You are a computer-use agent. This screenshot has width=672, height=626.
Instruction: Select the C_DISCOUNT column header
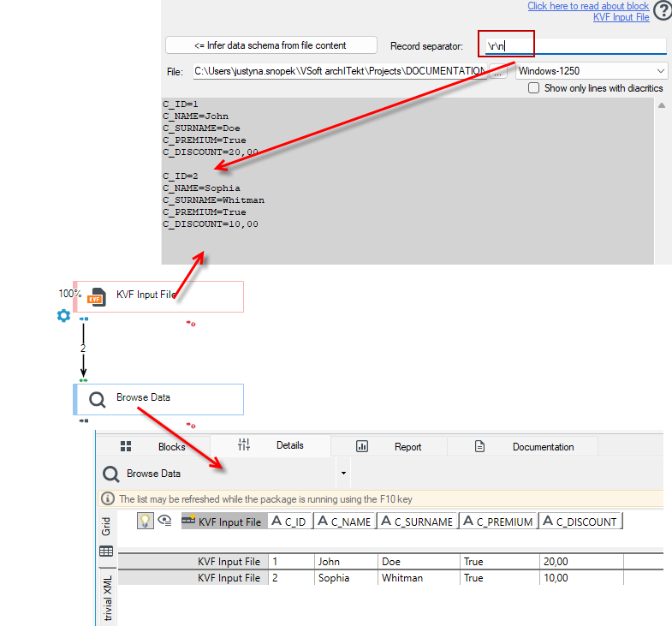[580, 521]
